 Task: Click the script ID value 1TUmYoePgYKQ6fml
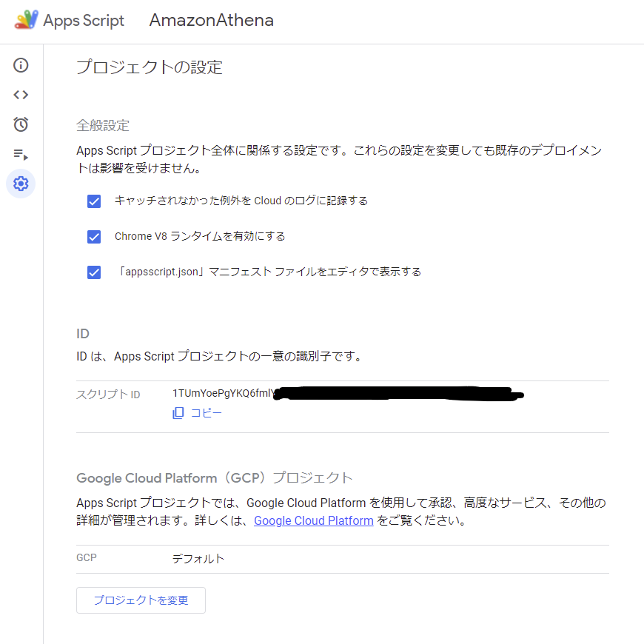point(223,393)
